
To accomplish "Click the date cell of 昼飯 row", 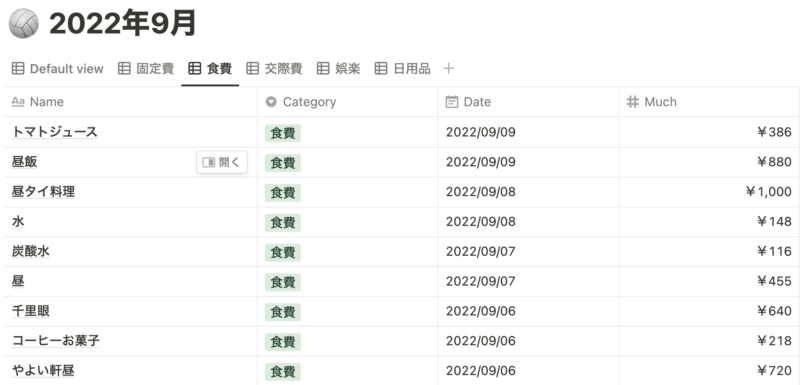I will pos(528,162).
